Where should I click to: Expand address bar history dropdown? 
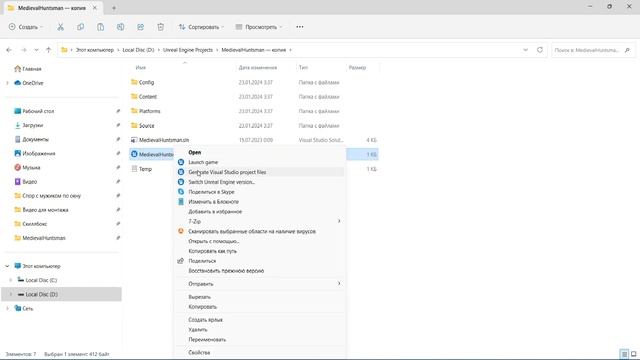click(x=525, y=50)
